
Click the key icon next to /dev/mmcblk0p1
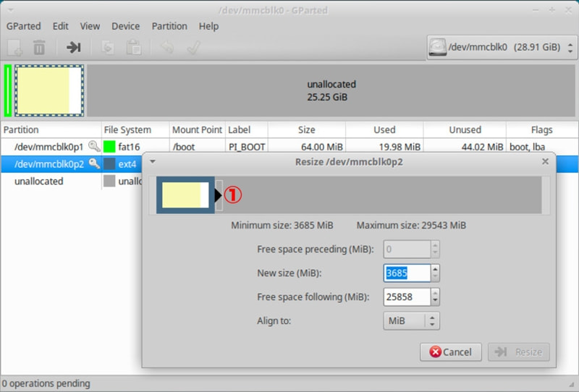[94, 147]
